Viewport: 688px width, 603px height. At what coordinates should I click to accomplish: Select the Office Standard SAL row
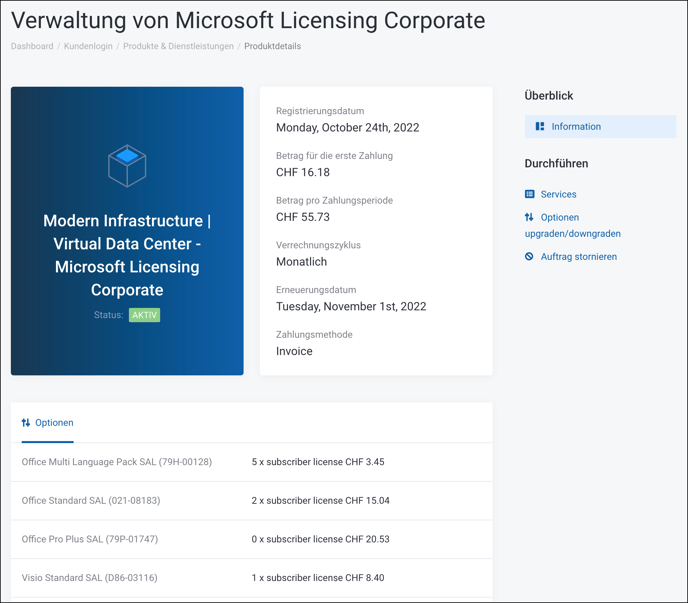click(91, 501)
